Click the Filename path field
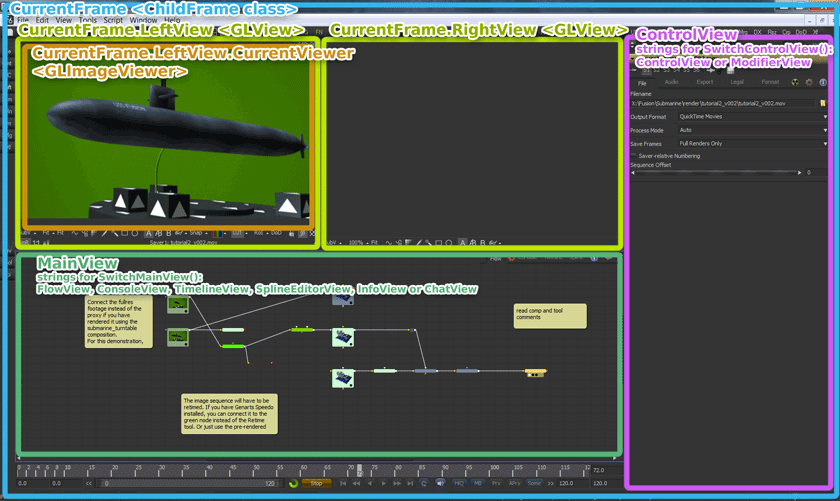 click(x=723, y=103)
